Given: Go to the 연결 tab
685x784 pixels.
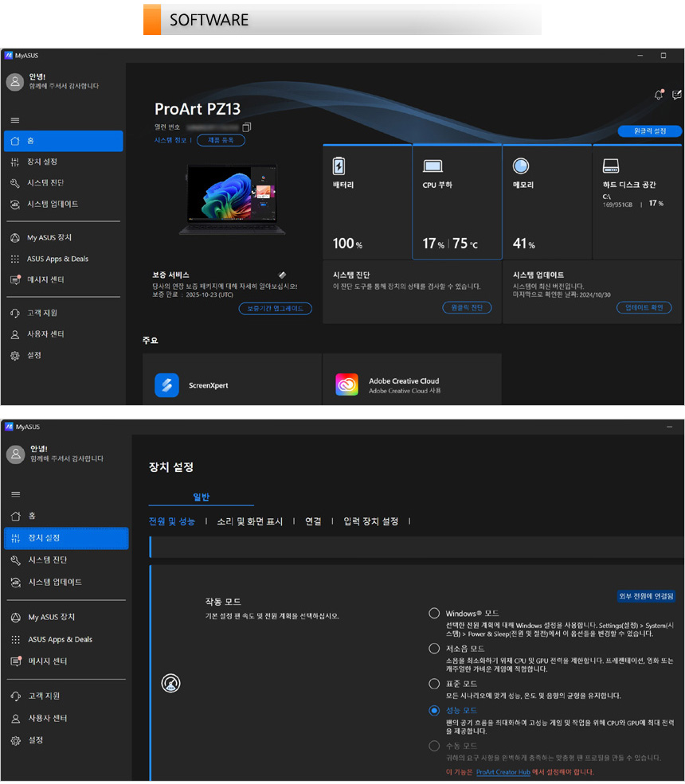Looking at the screenshot, I should tap(313, 521).
